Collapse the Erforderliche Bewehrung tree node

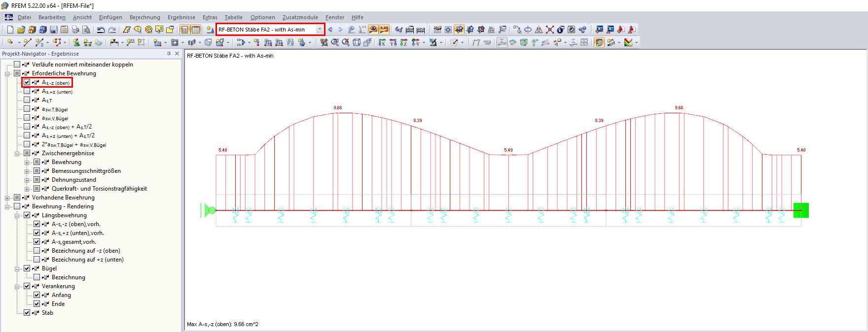point(7,74)
